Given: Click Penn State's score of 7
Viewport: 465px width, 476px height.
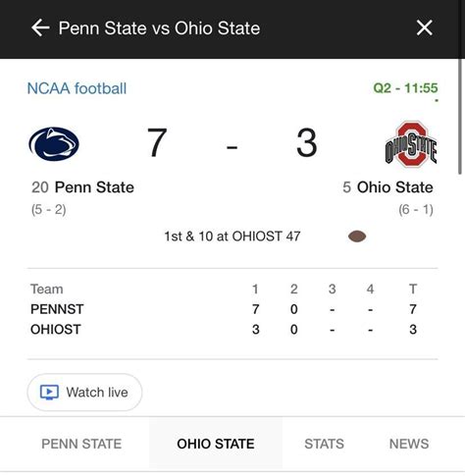Looking at the screenshot, I should (157, 142).
